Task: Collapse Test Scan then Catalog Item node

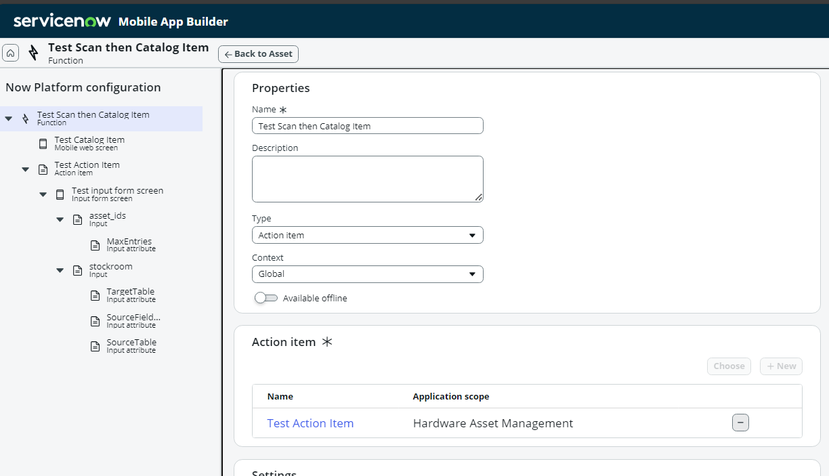Action: [8, 118]
